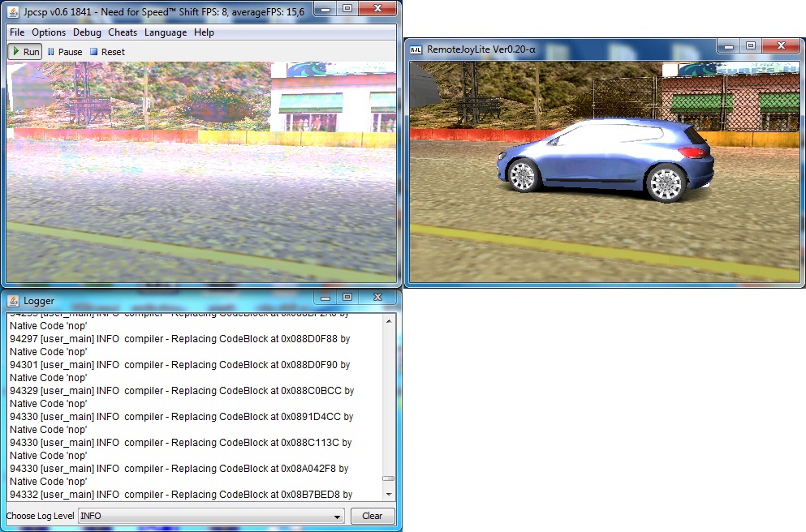Click the Logger scrollbar up arrow
Viewport: 806px width, 532px height.
click(x=389, y=321)
